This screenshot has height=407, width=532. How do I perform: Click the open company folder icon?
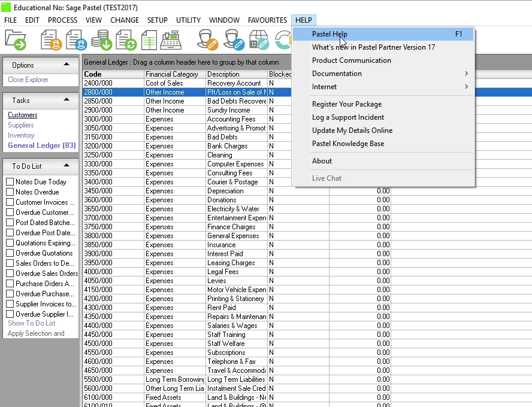click(x=16, y=40)
